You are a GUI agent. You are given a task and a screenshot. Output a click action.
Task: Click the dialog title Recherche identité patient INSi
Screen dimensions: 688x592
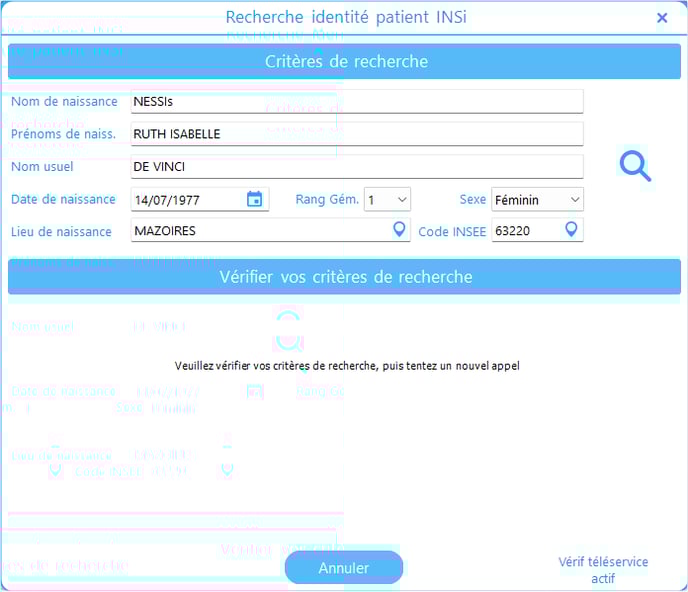[345, 18]
